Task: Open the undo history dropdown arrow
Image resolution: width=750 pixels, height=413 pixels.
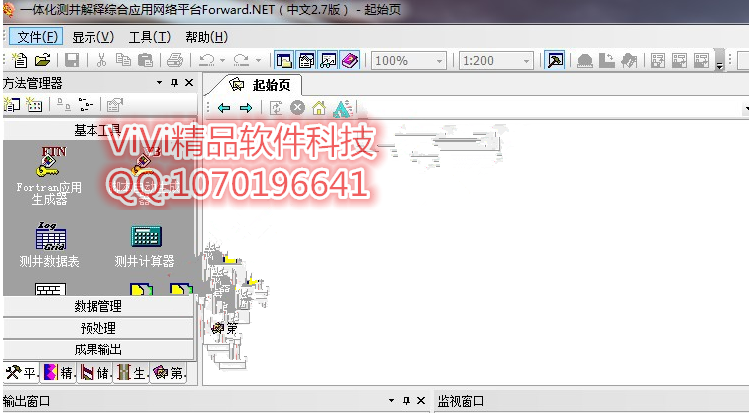Action: pos(223,61)
